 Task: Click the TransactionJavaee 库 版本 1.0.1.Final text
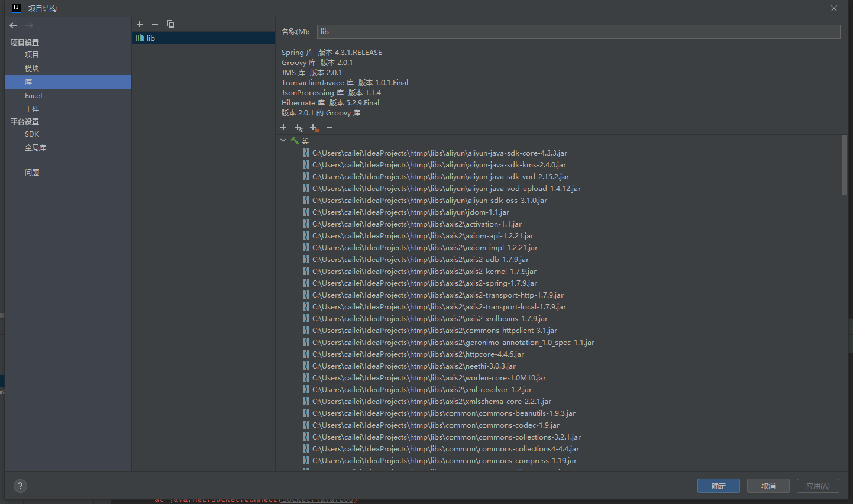click(345, 82)
